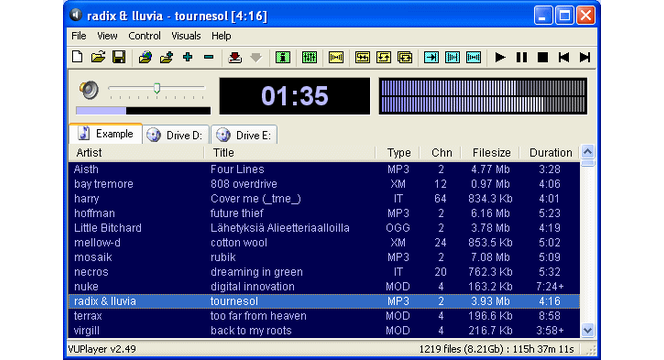Image resolution: width=664 pixels, height=360 pixels.
Task: Select necros dreaming in green track
Action: [324, 272]
